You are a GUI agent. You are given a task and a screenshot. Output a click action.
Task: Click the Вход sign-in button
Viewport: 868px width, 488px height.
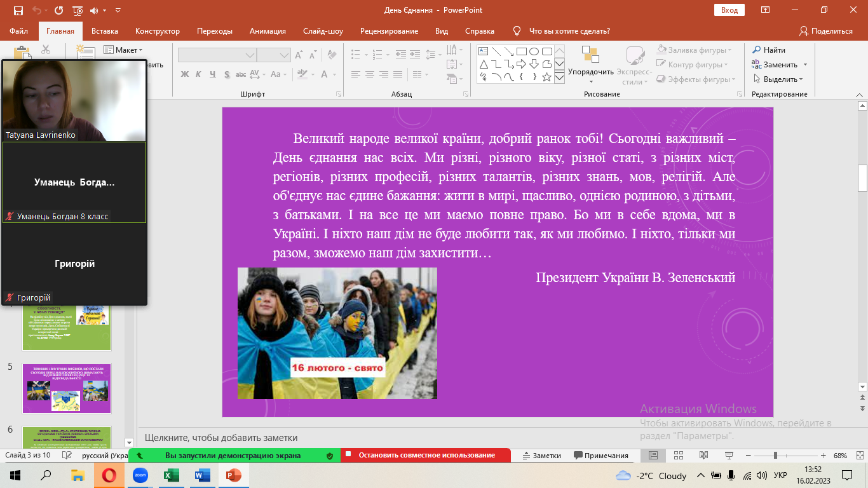point(729,10)
